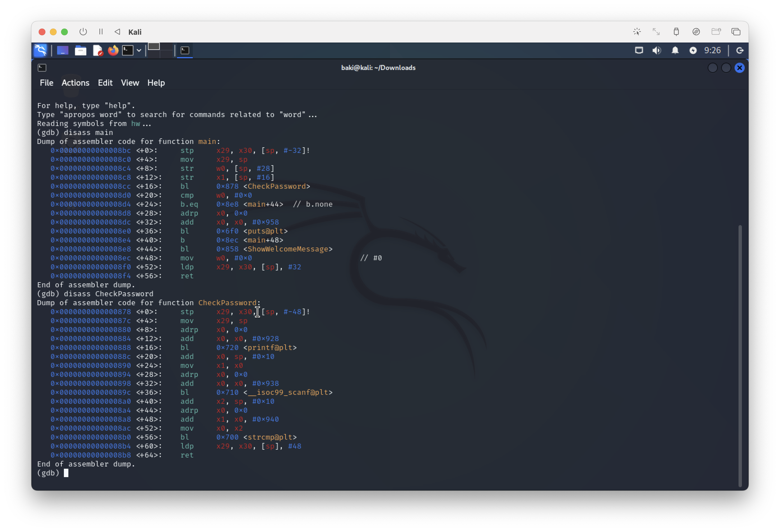This screenshot has width=780, height=532.
Task: Click the log out session icon
Action: coord(740,50)
